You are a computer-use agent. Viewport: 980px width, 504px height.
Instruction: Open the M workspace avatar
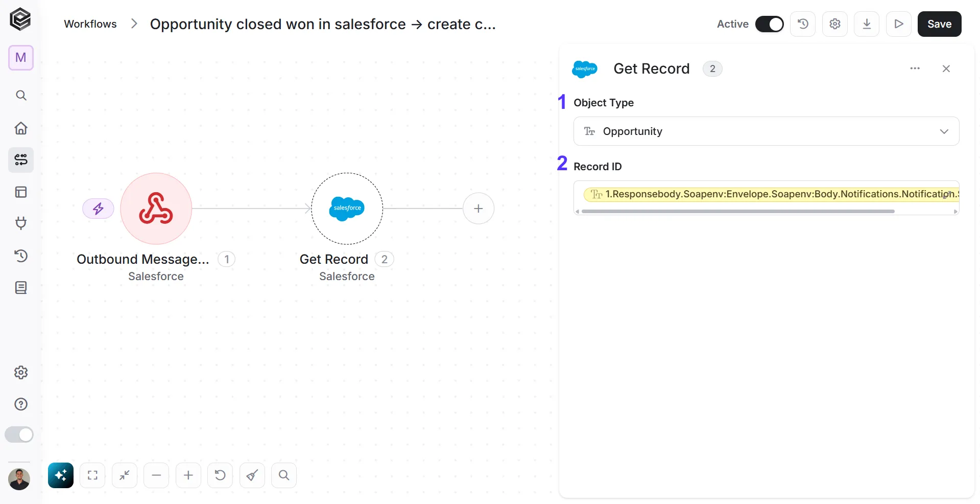[x=21, y=58]
